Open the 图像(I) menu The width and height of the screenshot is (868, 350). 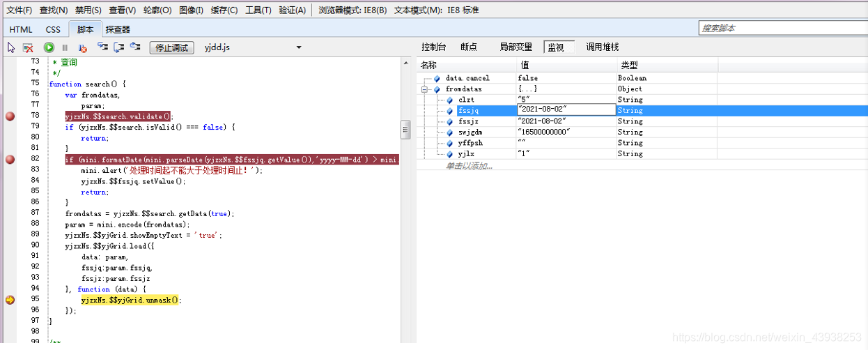[191, 10]
